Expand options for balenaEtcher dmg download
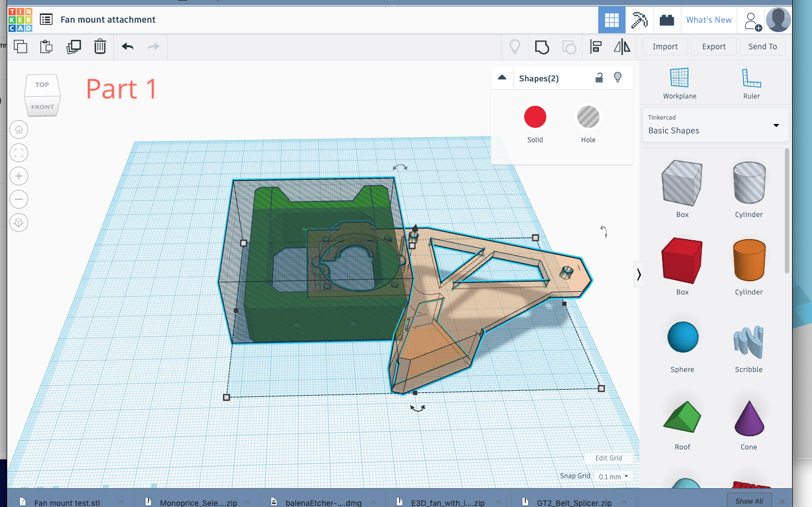812x507 pixels. pos(373,502)
